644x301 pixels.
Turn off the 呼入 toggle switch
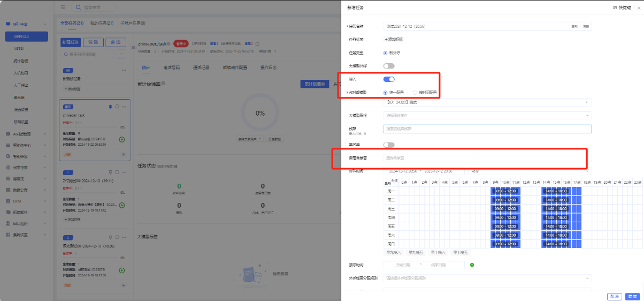coord(389,79)
